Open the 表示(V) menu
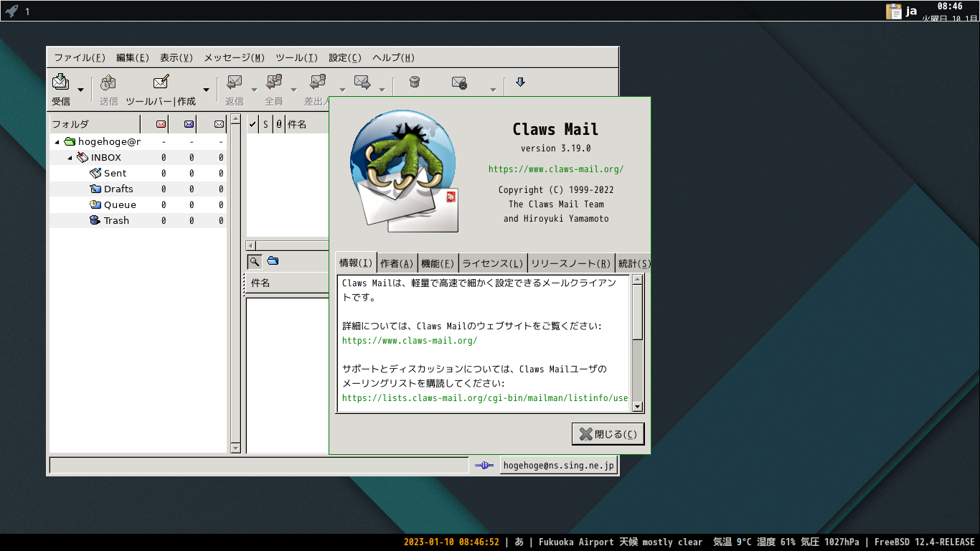 coord(176,57)
